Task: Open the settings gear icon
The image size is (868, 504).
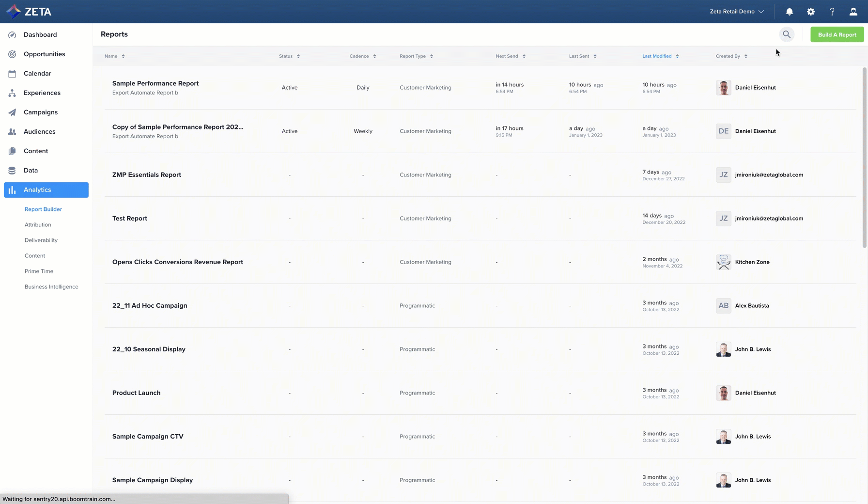Action: click(x=810, y=12)
